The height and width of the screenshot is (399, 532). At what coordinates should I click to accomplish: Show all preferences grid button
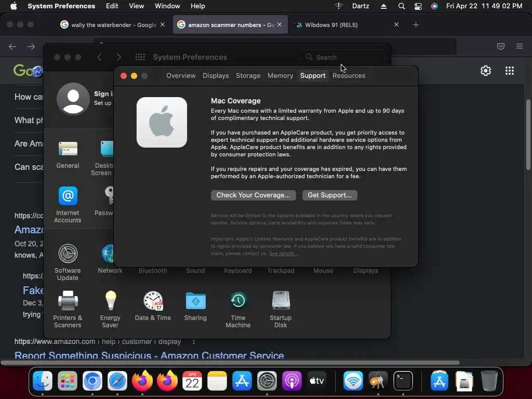(140, 57)
